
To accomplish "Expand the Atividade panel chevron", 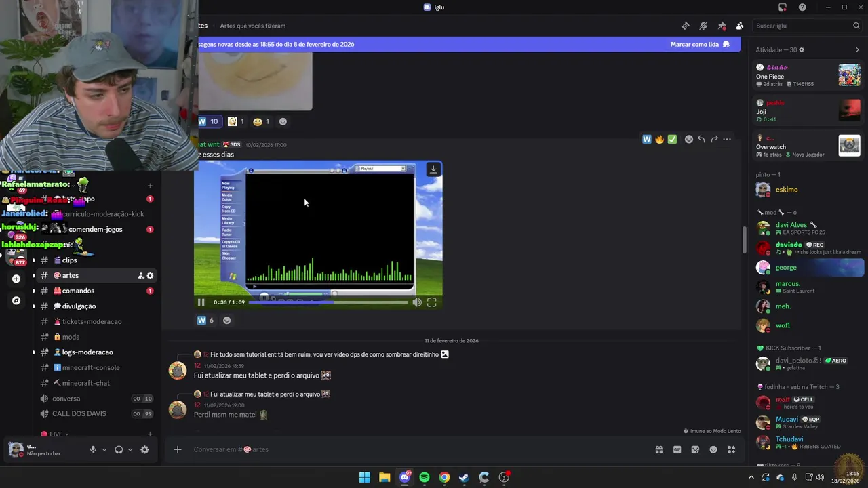I will pyautogui.click(x=857, y=50).
